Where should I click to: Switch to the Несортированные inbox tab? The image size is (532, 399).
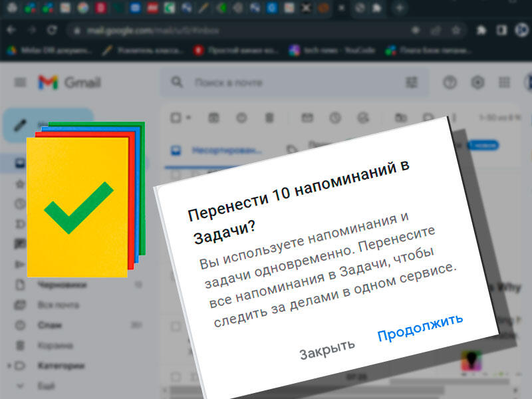point(217,150)
